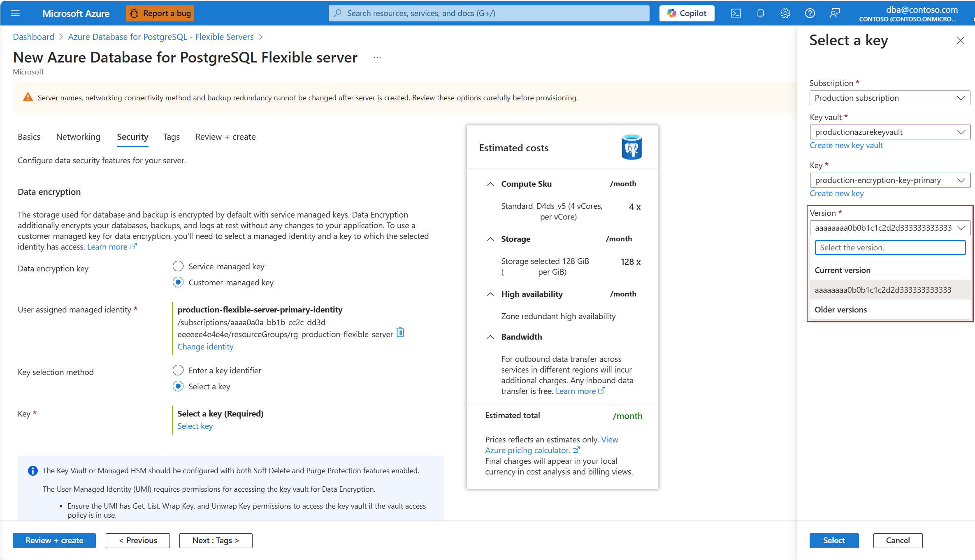Open portal settings gear

pos(785,13)
